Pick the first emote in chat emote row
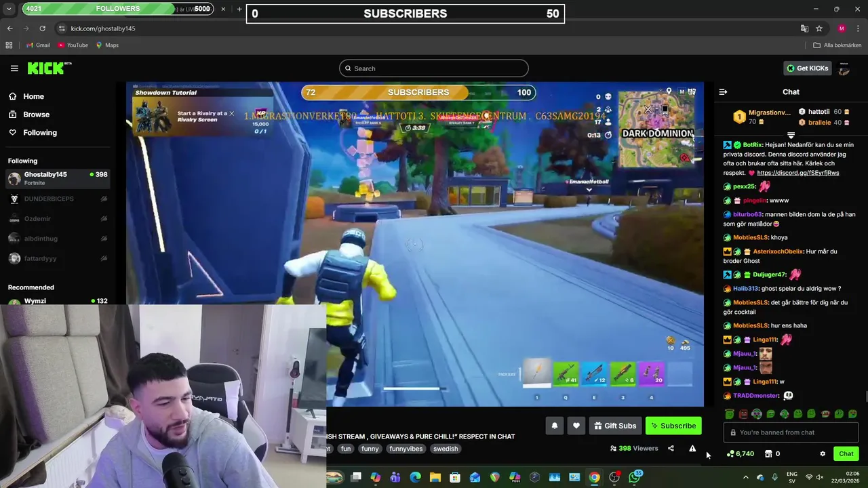The height and width of the screenshot is (488, 868). 729,414
